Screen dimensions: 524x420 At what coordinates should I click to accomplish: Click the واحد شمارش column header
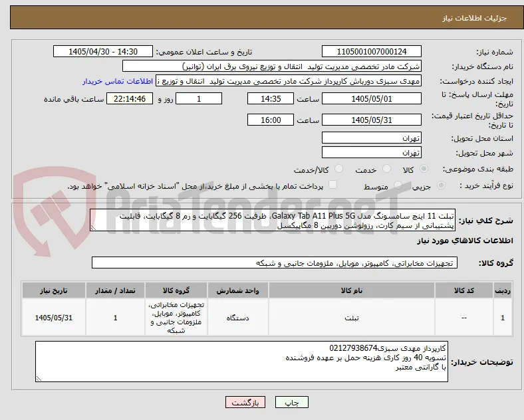[x=237, y=290]
